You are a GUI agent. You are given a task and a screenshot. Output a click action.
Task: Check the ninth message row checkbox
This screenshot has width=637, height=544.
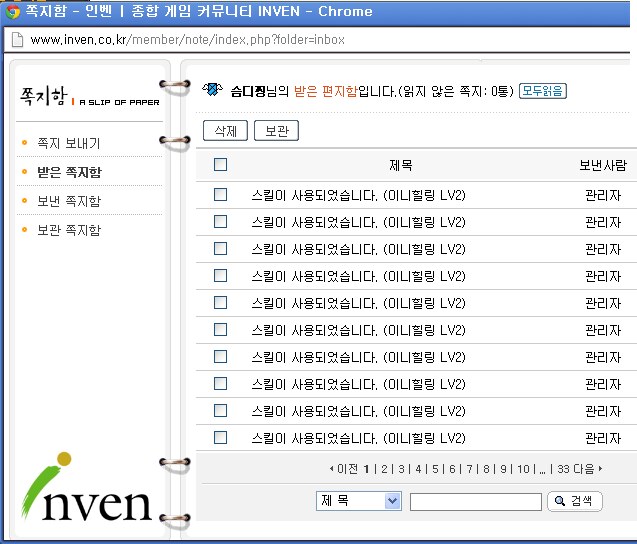coord(220,411)
